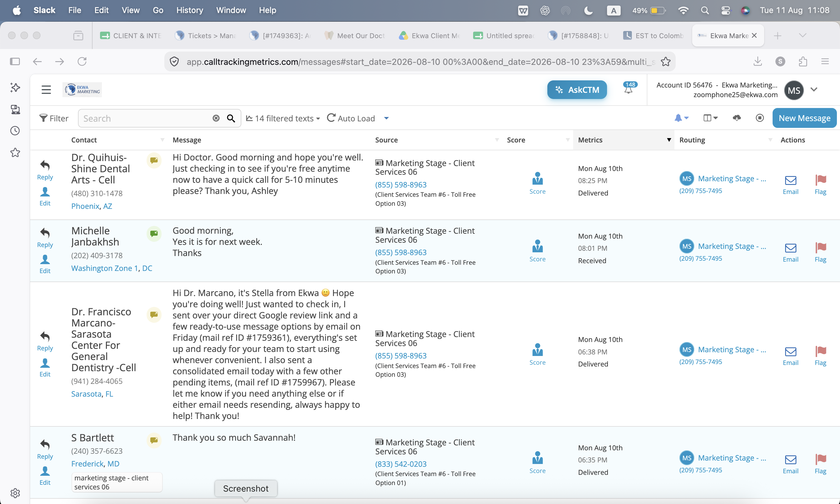Reply to Michelle Janbakhsh

click(x=45, y=238)
